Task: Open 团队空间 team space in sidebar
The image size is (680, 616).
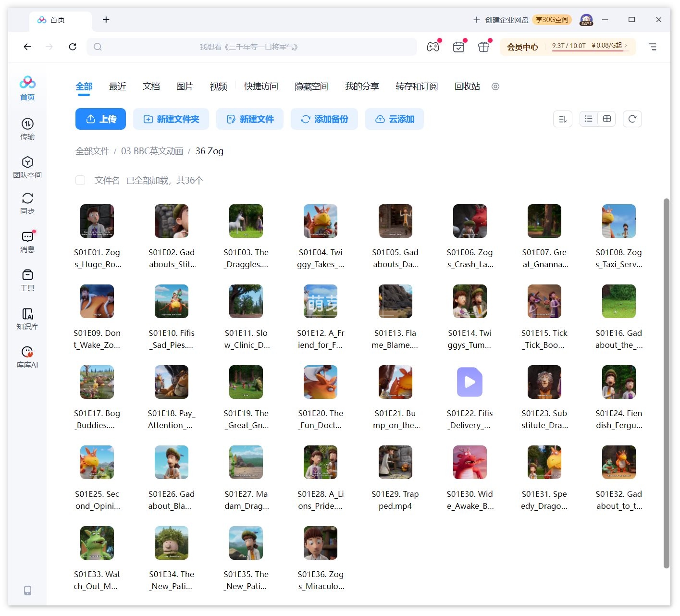Action: 27,167
